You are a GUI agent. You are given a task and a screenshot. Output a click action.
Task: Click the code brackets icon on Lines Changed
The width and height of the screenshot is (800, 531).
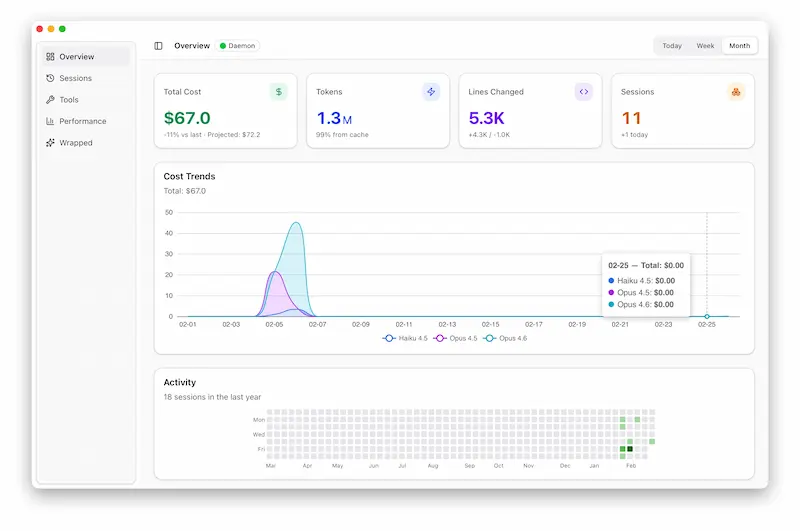click(583, 92)
